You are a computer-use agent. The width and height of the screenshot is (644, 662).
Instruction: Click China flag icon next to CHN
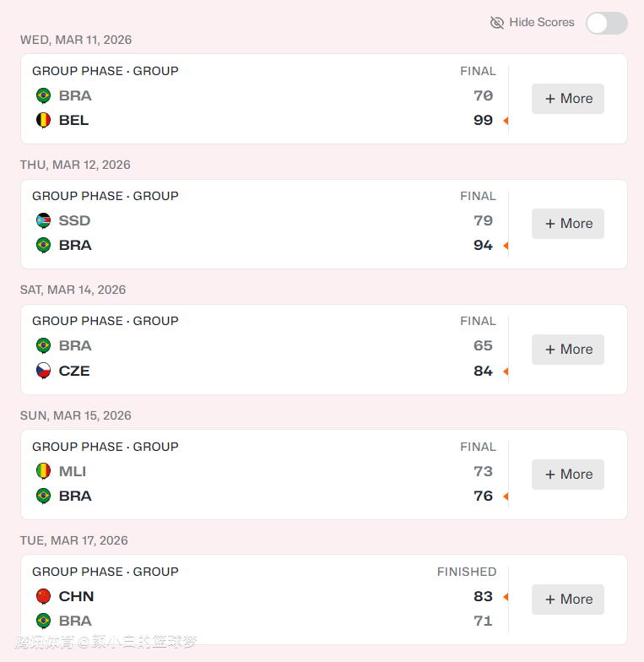43,596
